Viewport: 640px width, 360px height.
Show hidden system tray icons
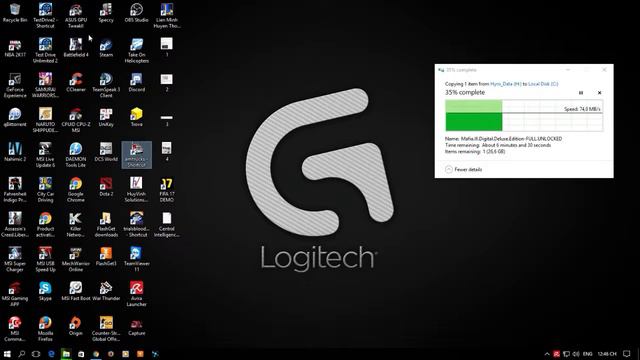(x=547, y=354)
